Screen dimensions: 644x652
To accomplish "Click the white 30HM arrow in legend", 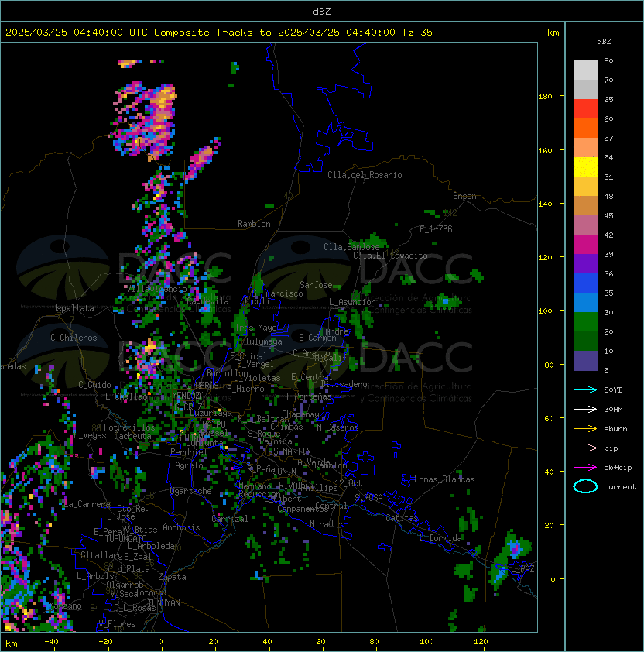I will click(x=585, y=409).
